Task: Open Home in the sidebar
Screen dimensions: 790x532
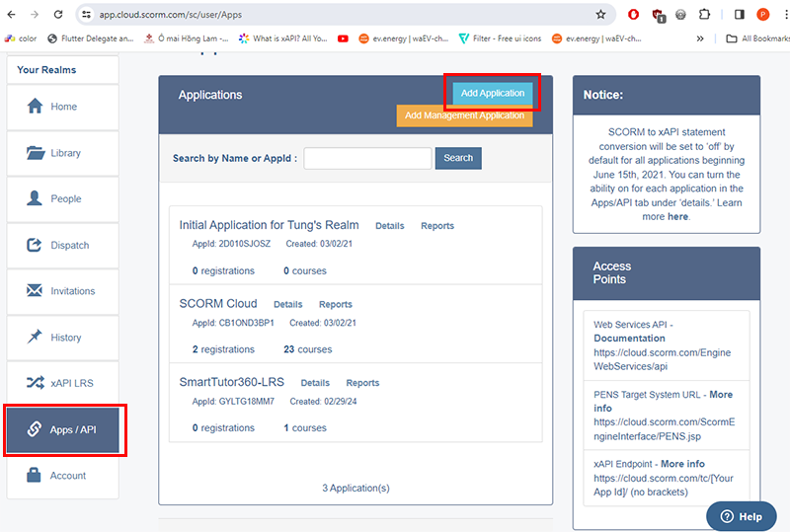Action: 63,107
